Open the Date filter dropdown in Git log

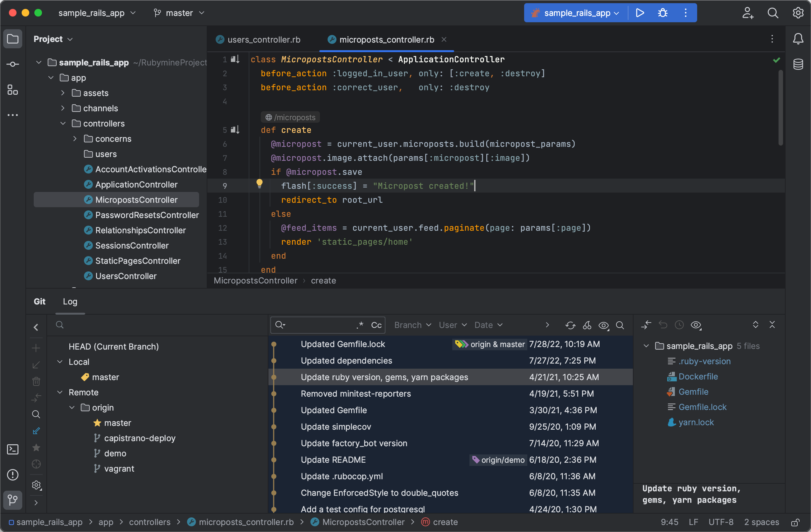tap(488, 324)
